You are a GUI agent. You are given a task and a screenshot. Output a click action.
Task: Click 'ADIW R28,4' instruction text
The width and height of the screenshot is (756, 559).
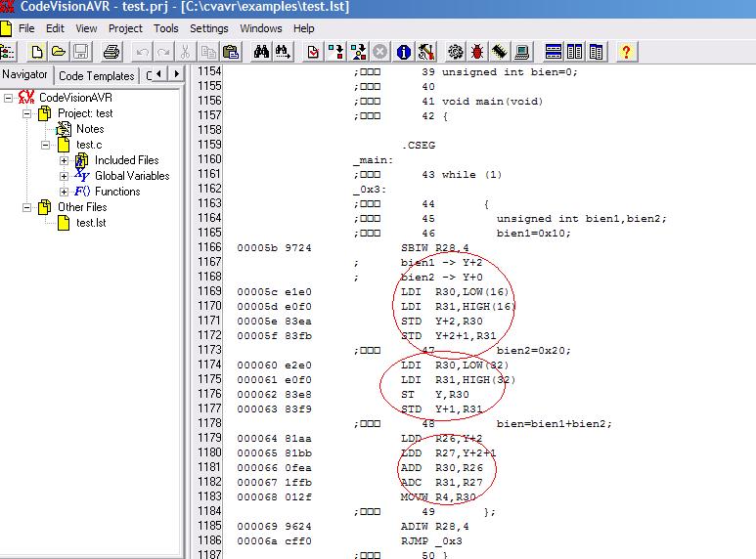coord(435,526)
